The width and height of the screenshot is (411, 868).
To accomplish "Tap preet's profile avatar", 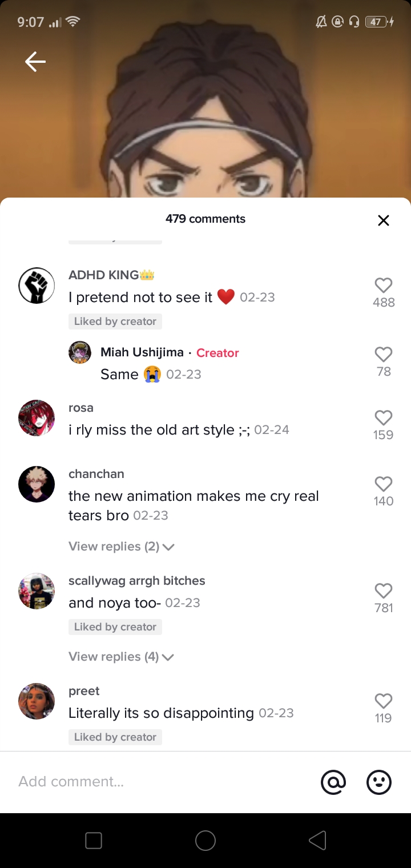I will pos(37,701).
